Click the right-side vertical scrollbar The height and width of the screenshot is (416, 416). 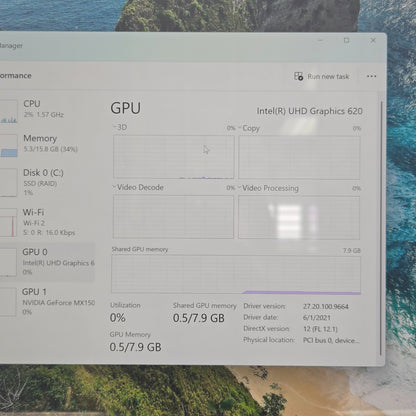point(381,228)
